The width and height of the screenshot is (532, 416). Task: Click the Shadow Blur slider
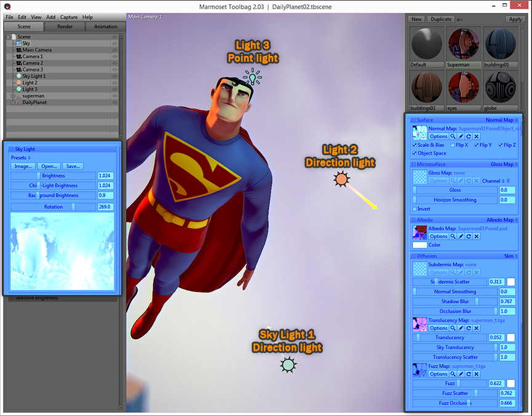(455, 302)
